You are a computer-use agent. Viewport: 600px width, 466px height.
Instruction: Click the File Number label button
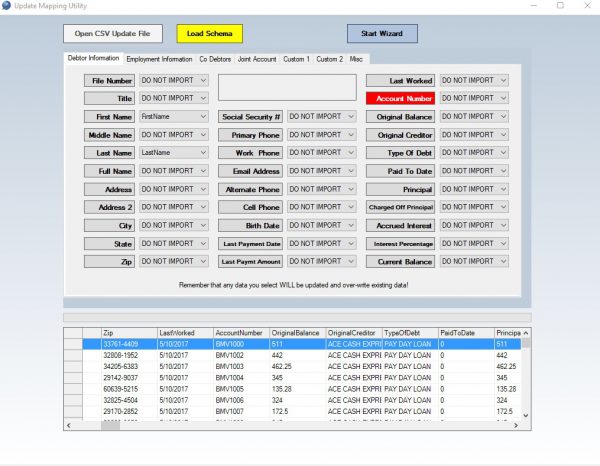[x=109, y=81]
